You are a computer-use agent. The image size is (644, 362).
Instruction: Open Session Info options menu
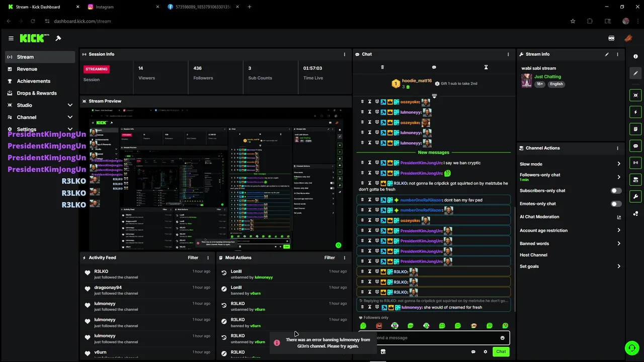point(345,54)
